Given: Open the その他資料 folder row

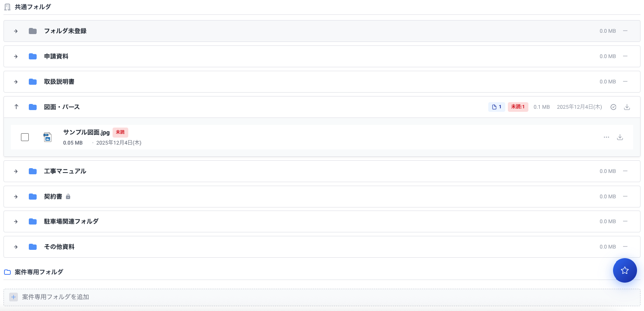Looking at the screenshot, I should (x=59, y=247).
